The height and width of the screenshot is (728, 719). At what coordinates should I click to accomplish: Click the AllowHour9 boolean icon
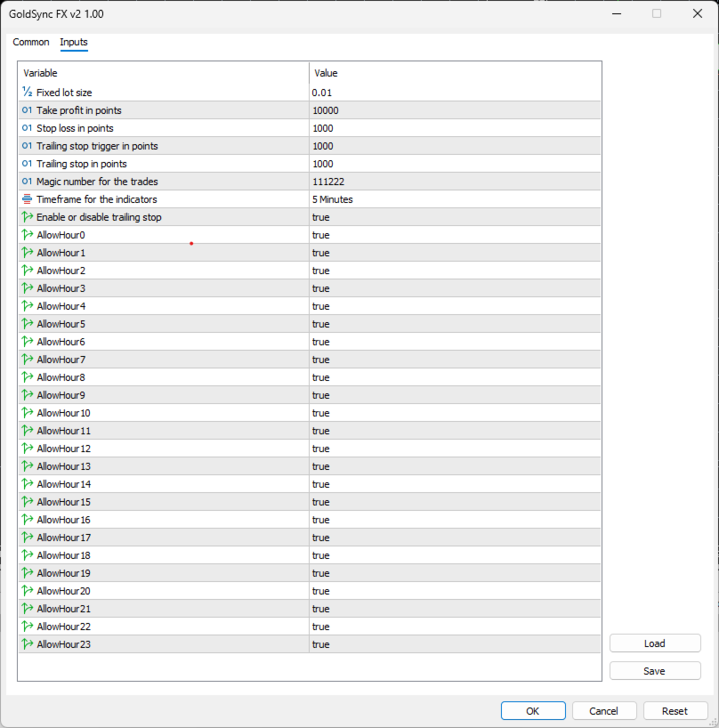[28, 394]
